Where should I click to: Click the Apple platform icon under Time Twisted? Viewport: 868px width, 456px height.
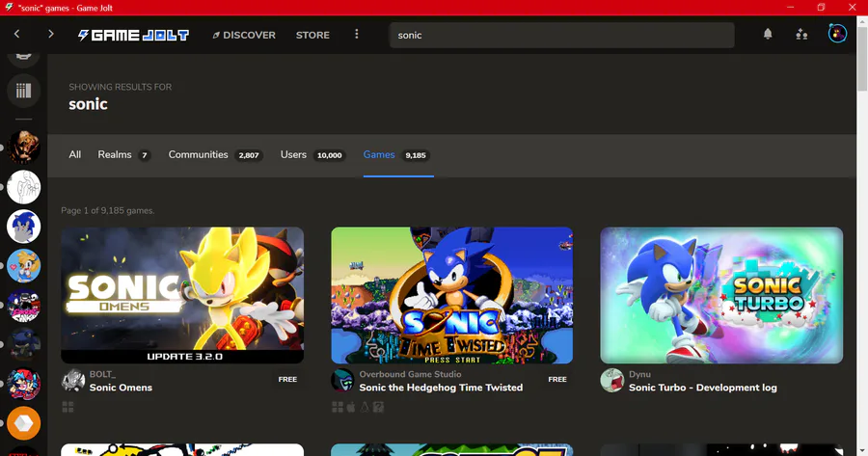pos(351,407)
